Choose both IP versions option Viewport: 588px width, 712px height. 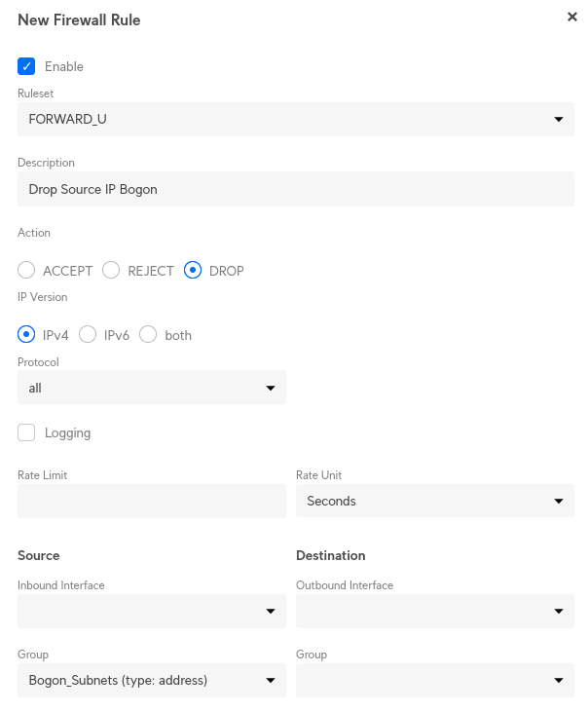pos(148,335)
